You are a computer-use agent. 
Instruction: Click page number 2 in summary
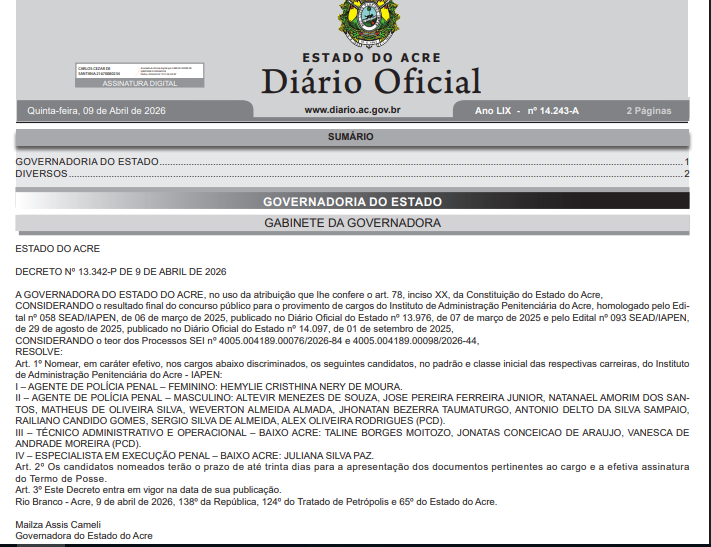point(687,174)
